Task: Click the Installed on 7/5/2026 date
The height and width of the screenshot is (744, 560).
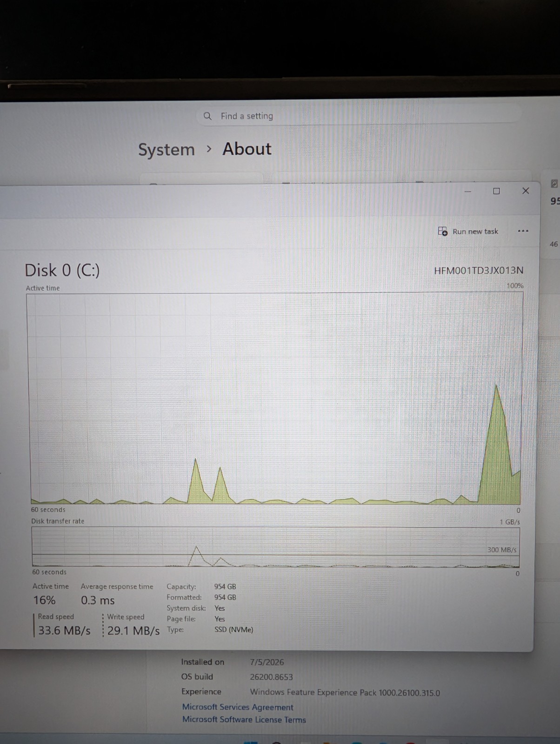Action: [267, 662]
